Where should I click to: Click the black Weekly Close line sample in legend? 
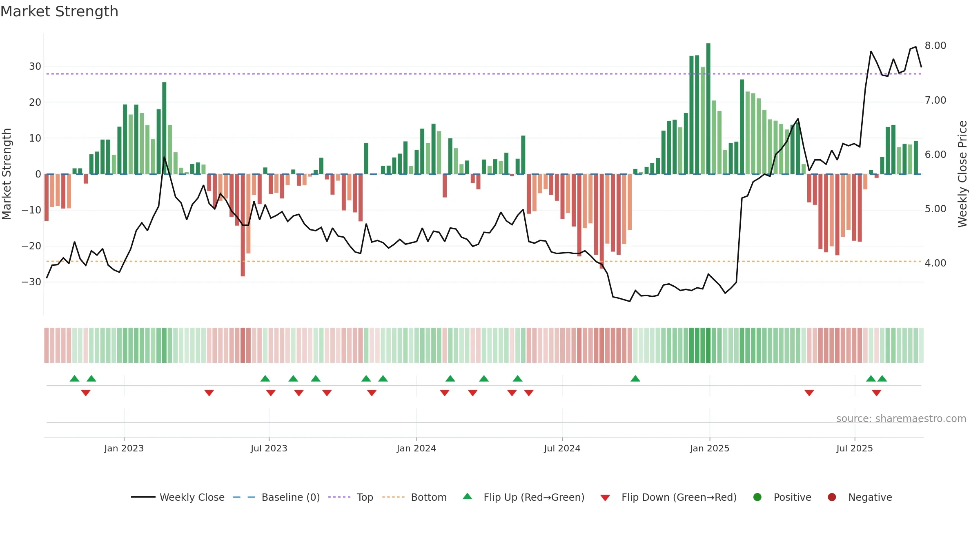click(143, 497)
